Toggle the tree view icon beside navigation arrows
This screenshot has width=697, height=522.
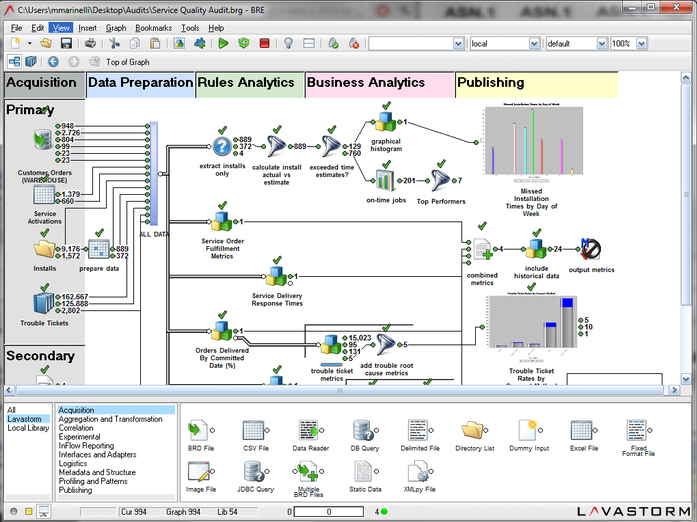pyautogui.click(x=14, y=61)
